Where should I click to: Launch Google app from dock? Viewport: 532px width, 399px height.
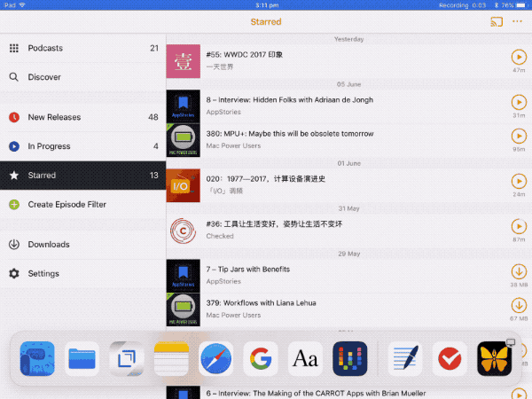coord(261,358)
